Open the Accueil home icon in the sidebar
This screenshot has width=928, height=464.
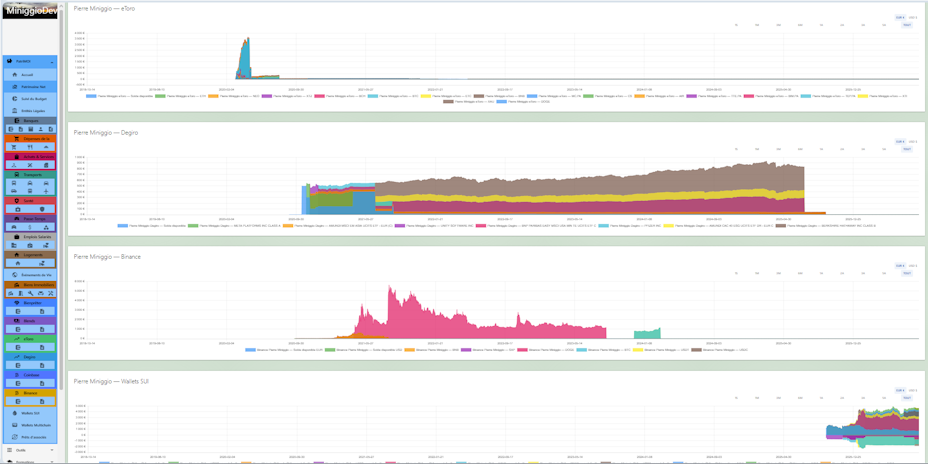coord(14,75)
